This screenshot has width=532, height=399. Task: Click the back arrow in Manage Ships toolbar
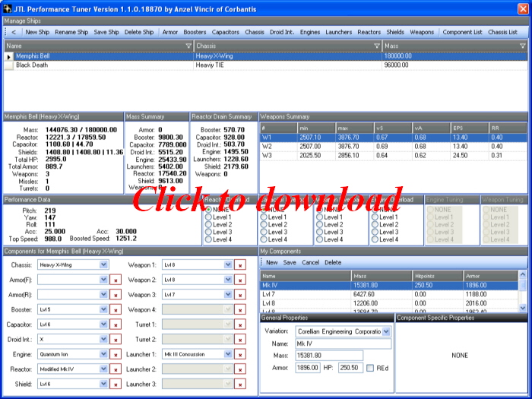click(14, 32)
